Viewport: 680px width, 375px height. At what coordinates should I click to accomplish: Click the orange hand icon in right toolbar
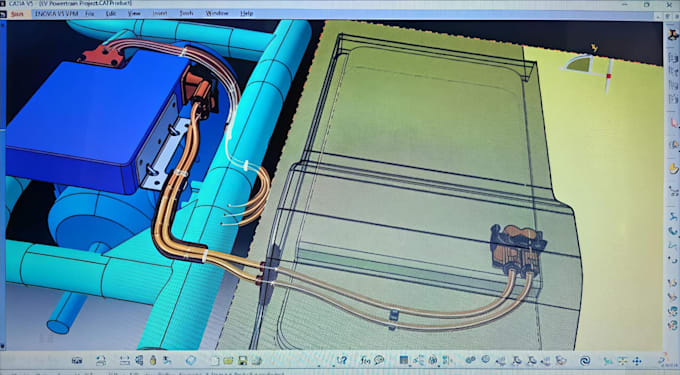[x=673, y=168]
